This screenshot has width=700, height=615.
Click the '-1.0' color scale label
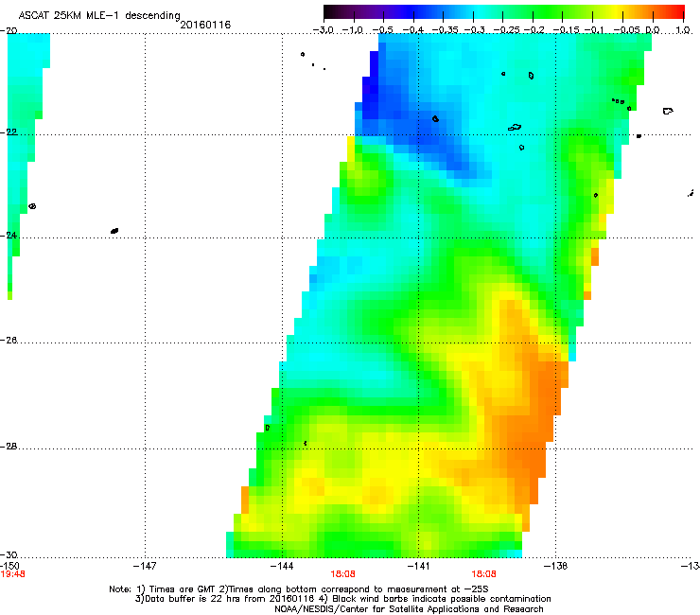click(353, 30)
